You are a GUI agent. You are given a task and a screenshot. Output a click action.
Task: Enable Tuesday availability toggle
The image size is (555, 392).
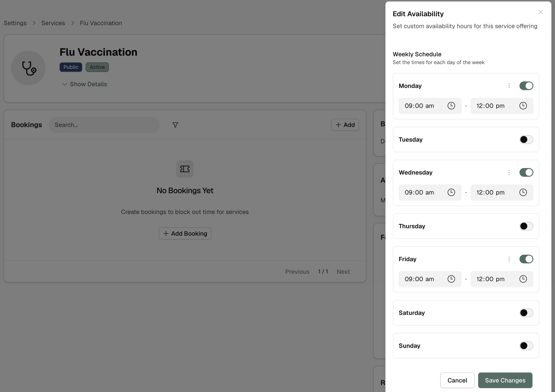point(526,139)
